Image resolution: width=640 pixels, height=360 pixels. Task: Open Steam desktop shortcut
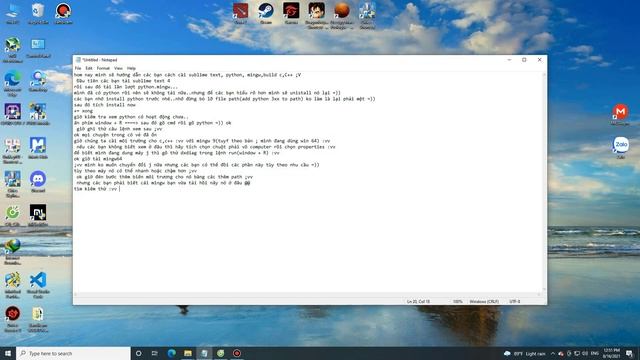[x=266, y=13]
